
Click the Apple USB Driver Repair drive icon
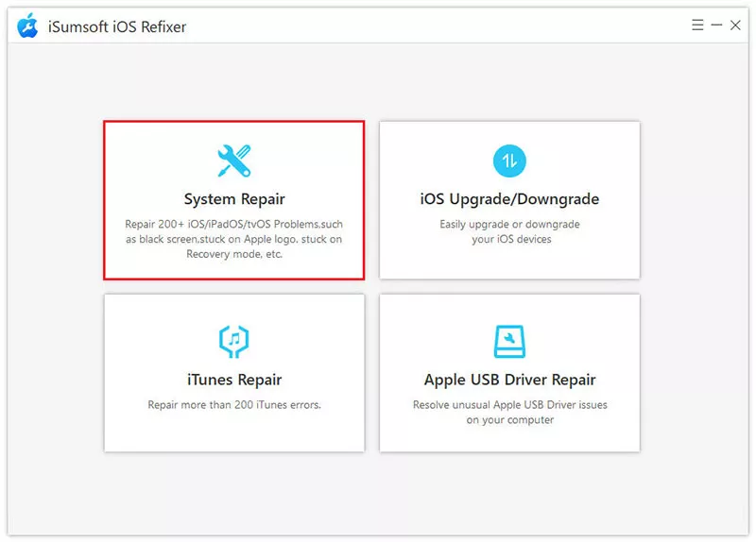509,341
